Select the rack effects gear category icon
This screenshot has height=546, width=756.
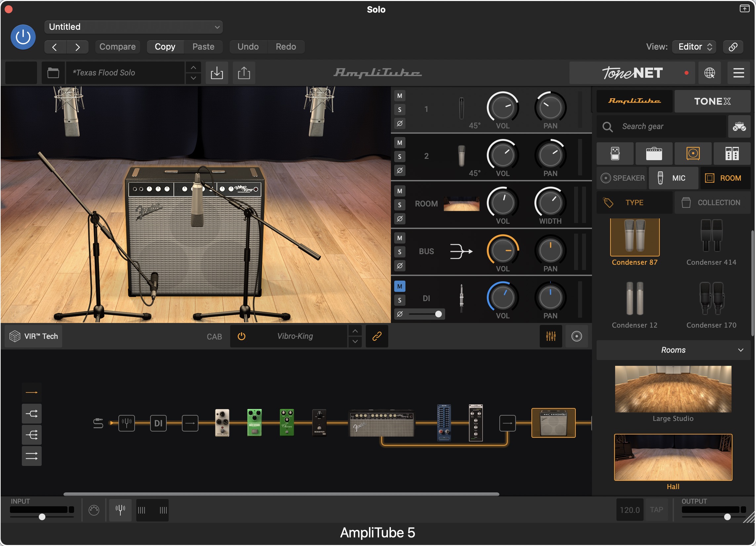732,154
